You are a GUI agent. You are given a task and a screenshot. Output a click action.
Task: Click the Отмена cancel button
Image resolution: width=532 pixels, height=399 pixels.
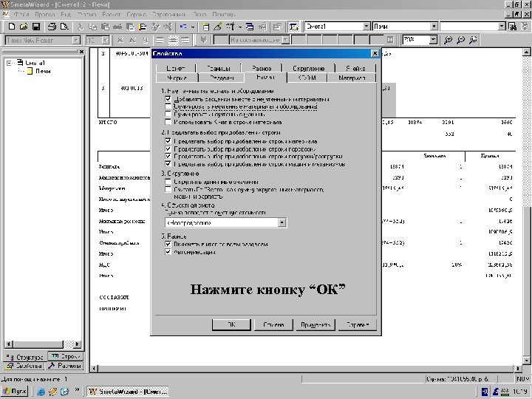tap(273, 324)
